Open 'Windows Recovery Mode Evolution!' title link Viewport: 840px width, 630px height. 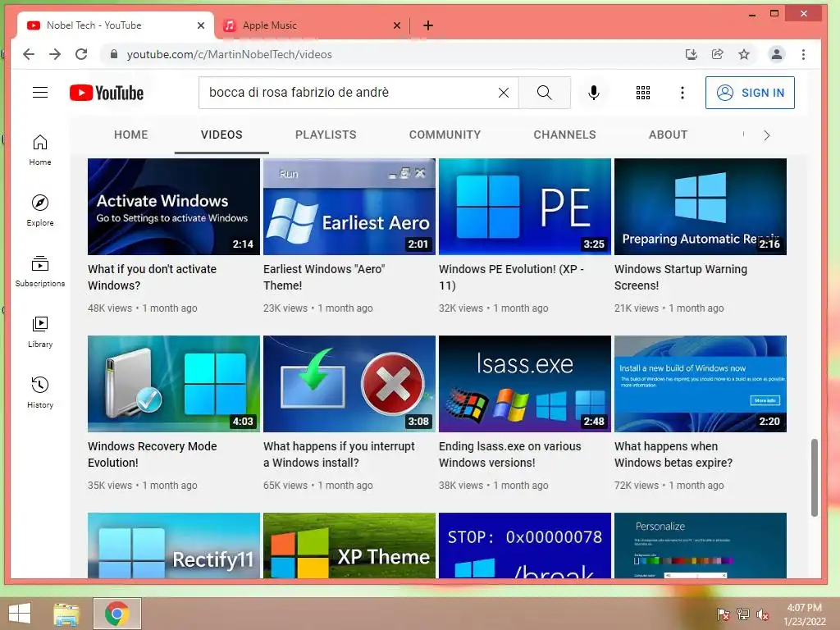point(152,454)
